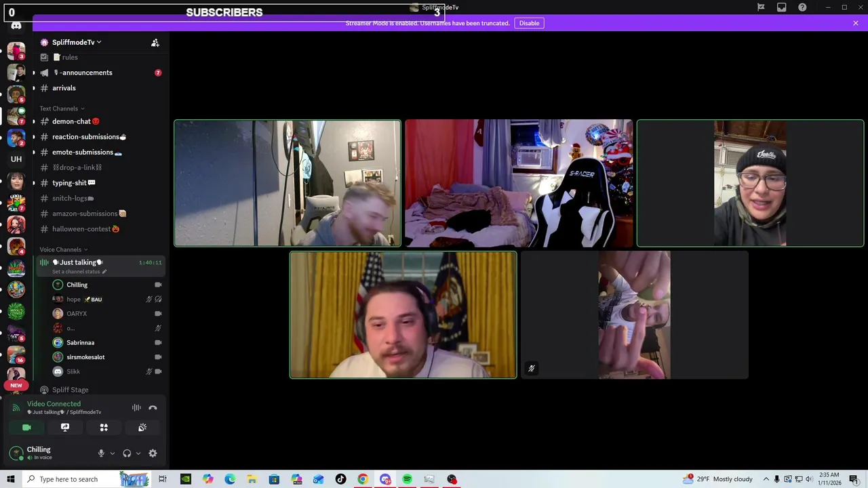Share your screen

pyautogui.click(x=65, y=428)
